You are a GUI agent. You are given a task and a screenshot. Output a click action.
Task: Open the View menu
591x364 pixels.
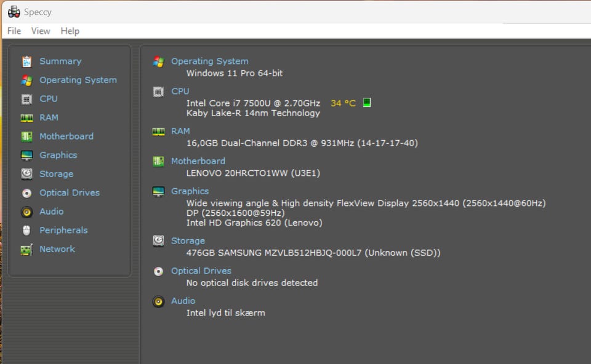click(x=41, y=31)
